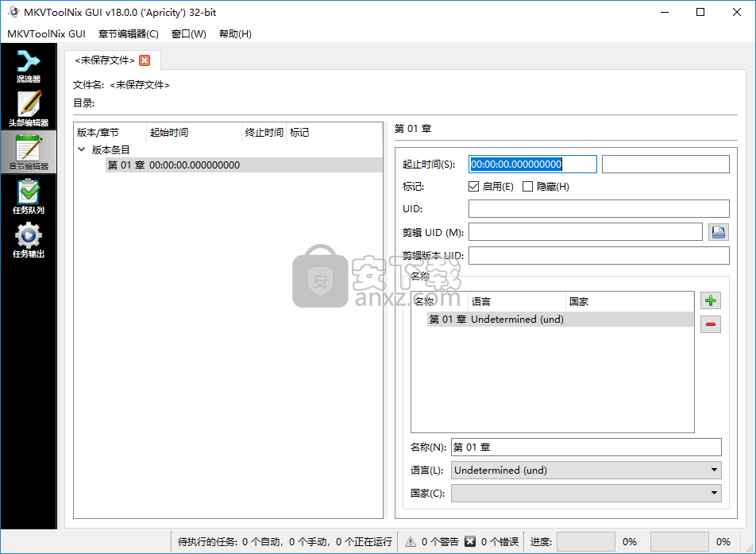Click the 标记 column header
Image resolution: width=756 pixels, height=554 pixels.
click(x=334, y=132)
